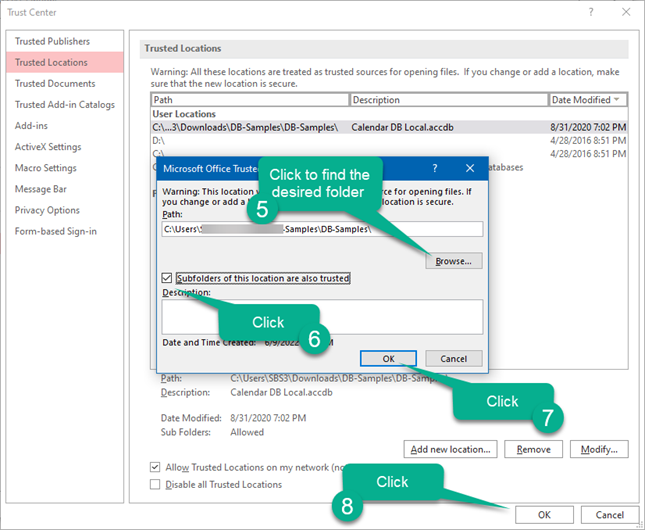The width and height of the screenshot is (645, 530).
Task: Select the Trusted Documents section
Action: coord(55,84)
